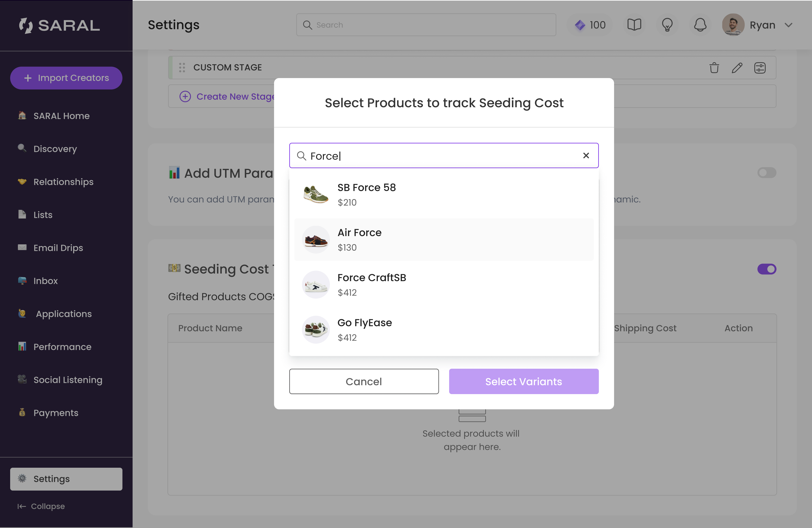This screenshot has width=812, height=528.
Task: Toggle the Add UTM Parameters switch
Action: (767, 173)
